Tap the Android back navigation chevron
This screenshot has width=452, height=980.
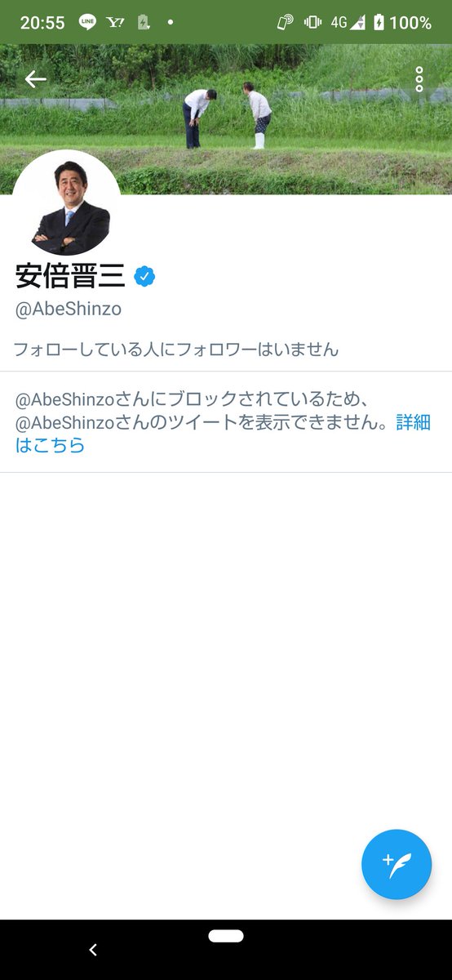click(92, 950)
